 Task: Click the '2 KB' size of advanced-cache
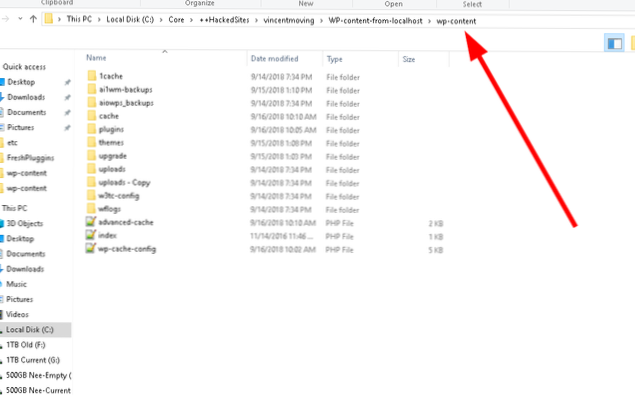click(x=436, y=224)
